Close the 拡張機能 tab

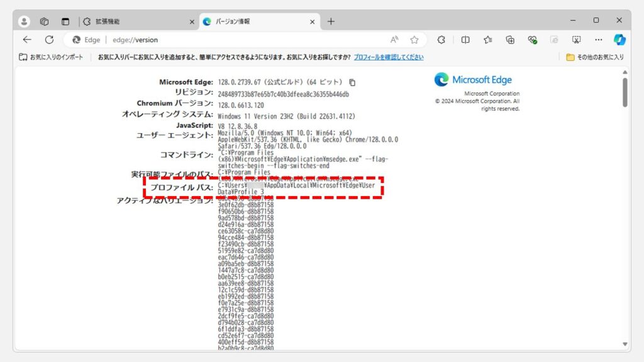point(192,22)
